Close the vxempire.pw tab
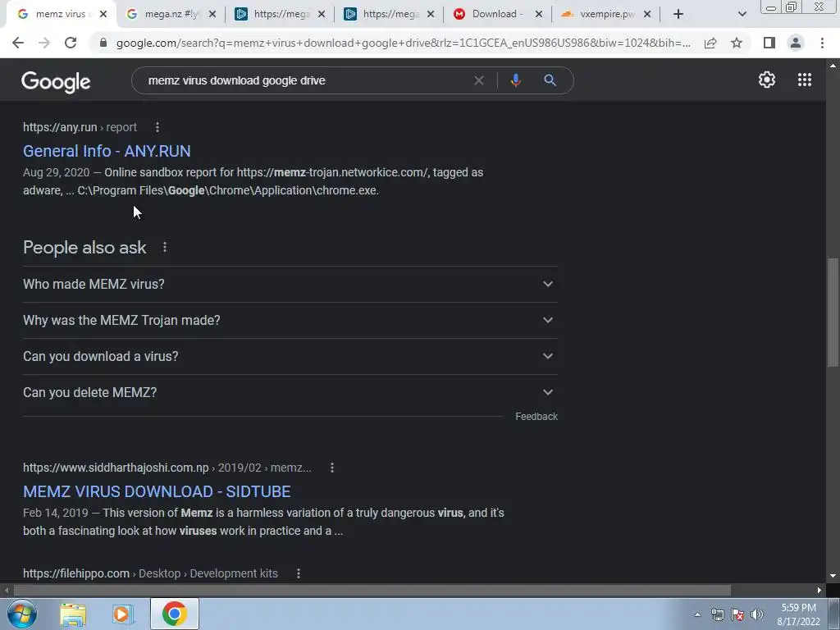The image size is (840, 630). [x=647, y=15]
